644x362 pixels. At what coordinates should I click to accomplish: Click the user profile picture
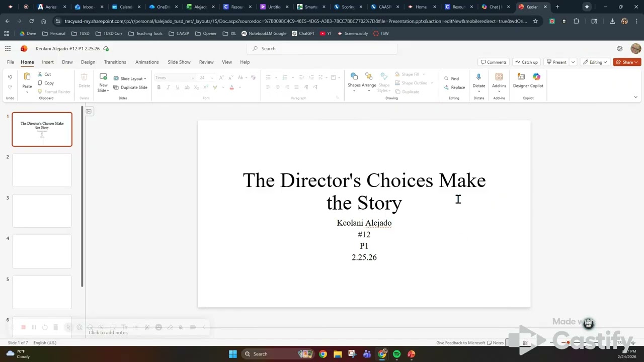point(635,48)
